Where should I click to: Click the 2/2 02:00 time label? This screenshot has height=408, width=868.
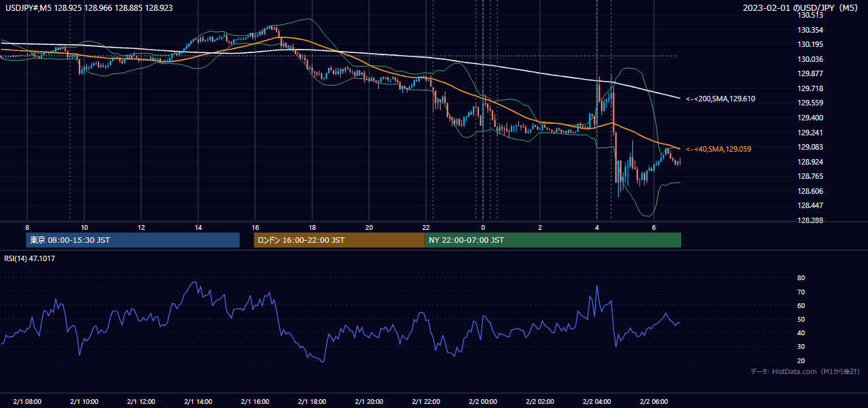pyautogui.click(x=541, y=401)
